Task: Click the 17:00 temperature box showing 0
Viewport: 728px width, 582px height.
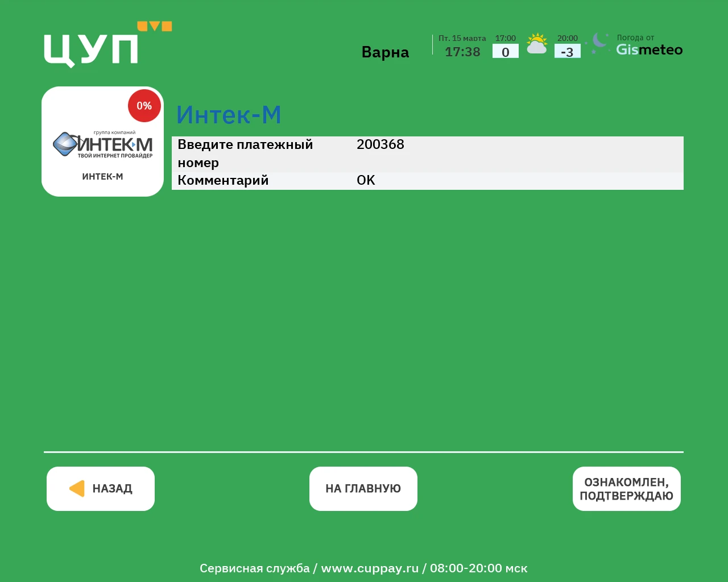Action: pyautogui.click(x=505, y=52)
